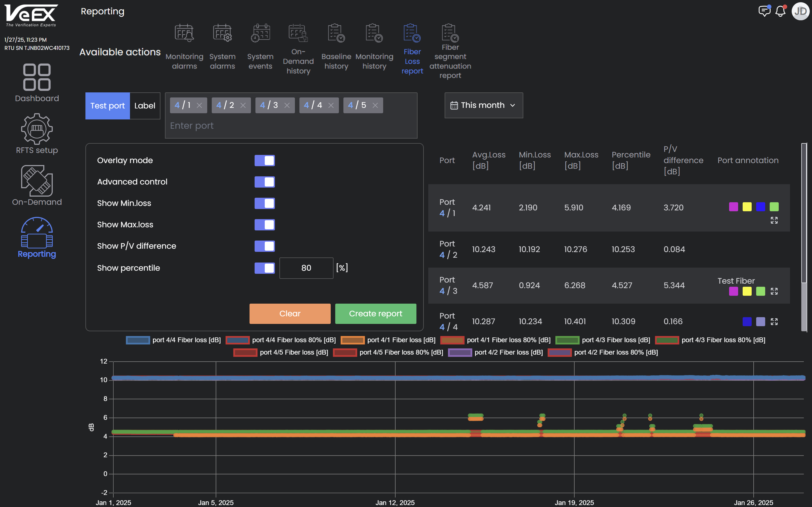Click magenta swatch for Port 4/1

734,207
